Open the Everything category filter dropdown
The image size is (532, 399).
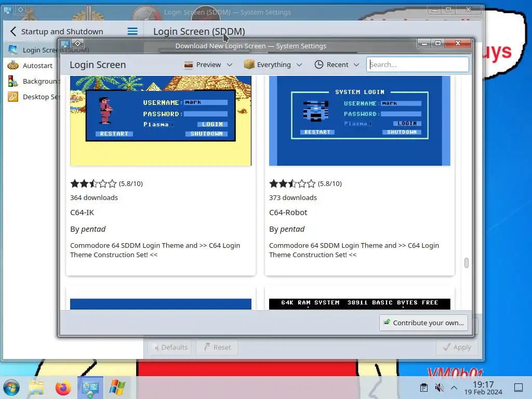(x=273, y=64)
